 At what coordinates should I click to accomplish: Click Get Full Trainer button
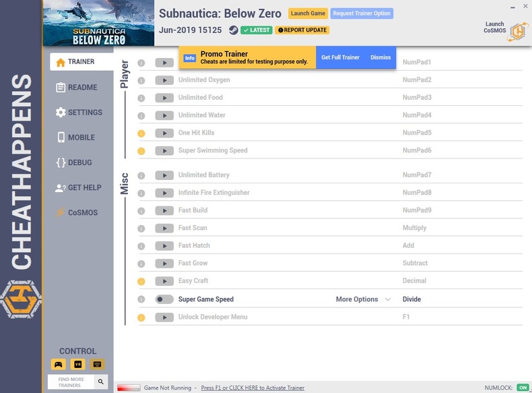[x=340, y=57]
